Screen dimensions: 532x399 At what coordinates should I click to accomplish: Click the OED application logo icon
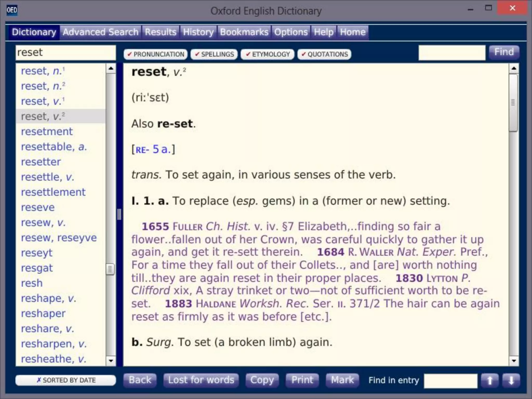point(12,10)
